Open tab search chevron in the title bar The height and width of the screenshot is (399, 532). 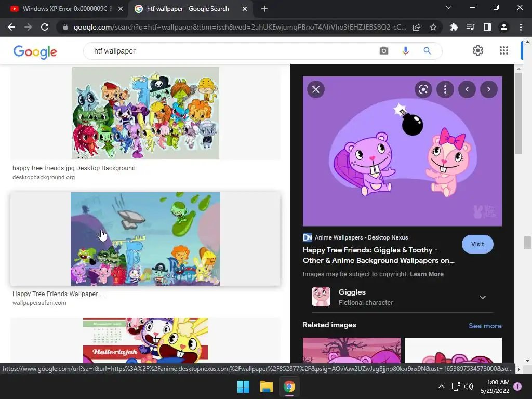[448, 7]
